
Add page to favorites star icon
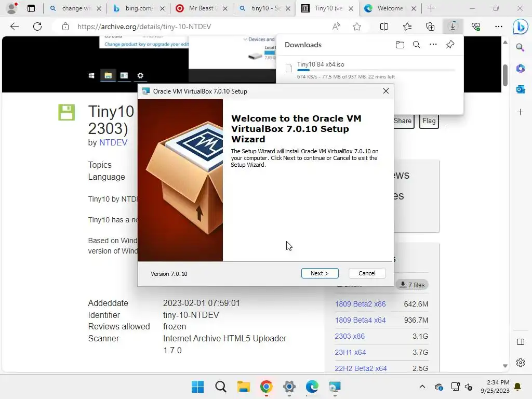pos(356,26)
